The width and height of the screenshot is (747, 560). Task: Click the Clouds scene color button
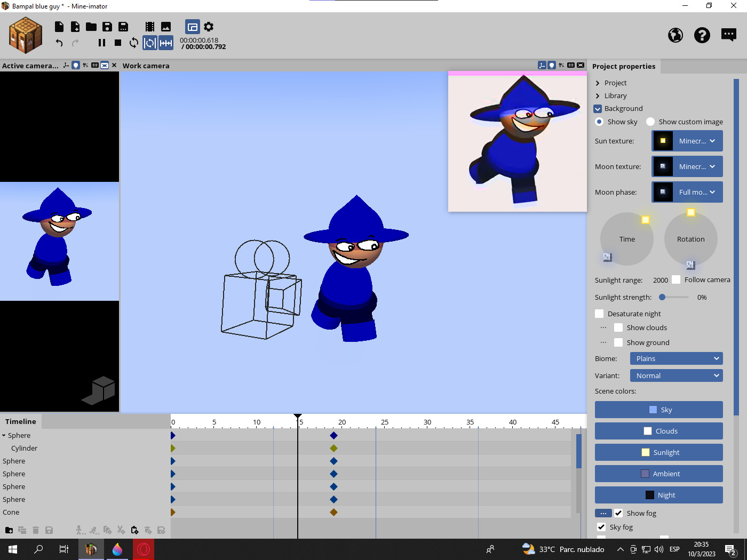click(658, 430)
